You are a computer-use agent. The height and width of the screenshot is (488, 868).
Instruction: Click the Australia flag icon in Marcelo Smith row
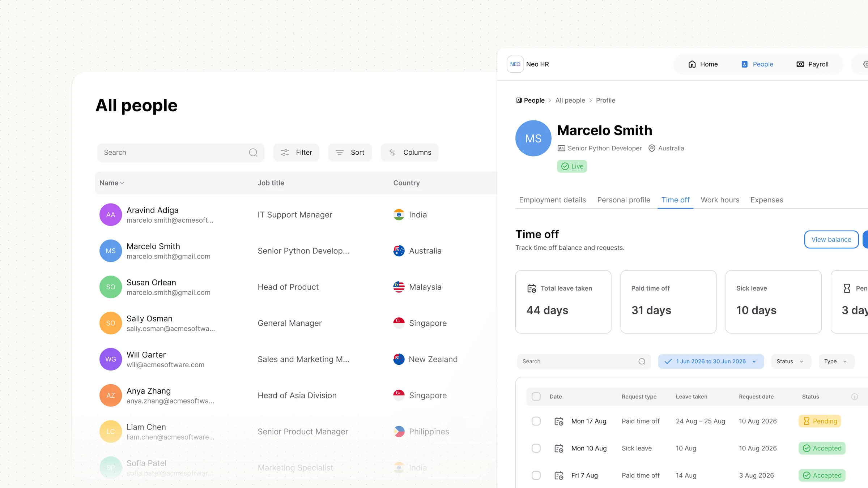[x=399, y=251]
